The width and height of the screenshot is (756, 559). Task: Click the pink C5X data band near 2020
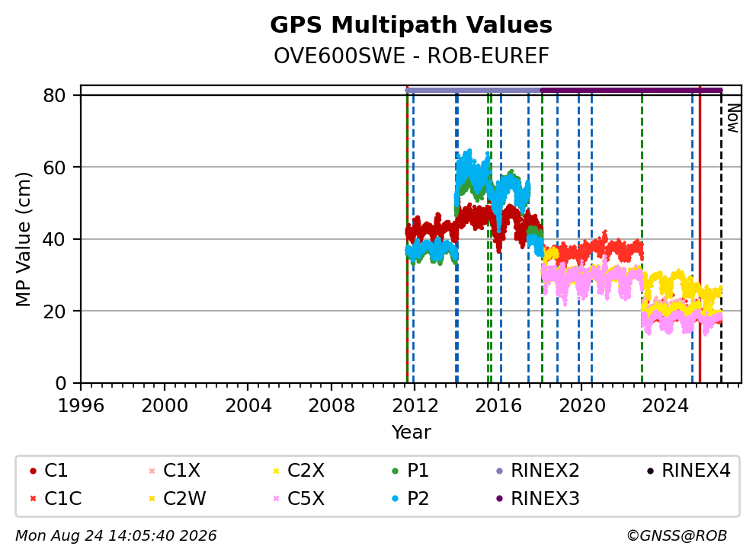593,279
